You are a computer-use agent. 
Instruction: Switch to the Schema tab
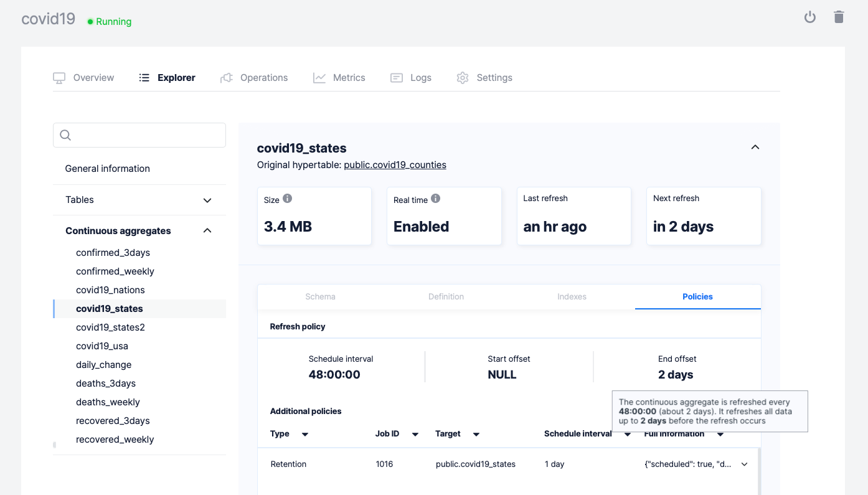coord(320,297)
